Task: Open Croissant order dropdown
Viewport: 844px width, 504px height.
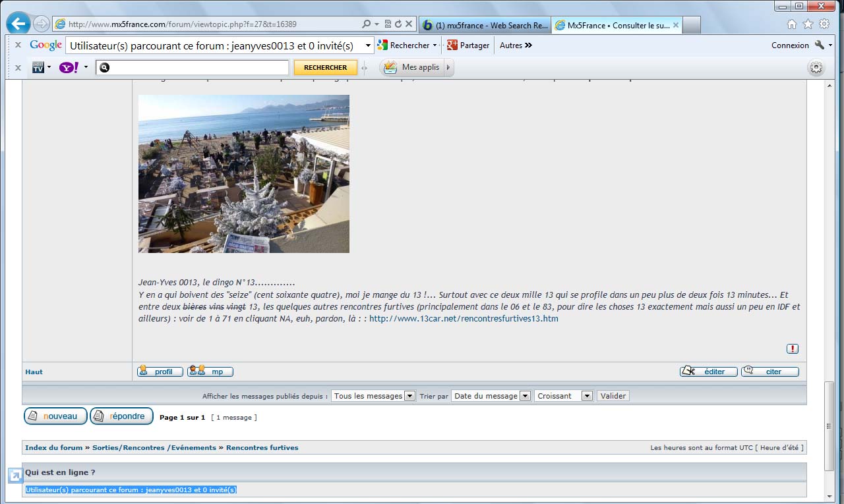Action: click(564, 396)
